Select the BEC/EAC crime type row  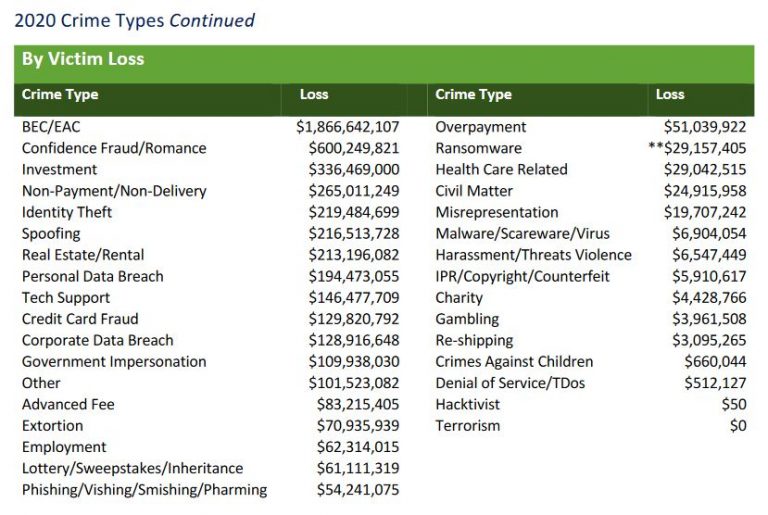pyautogui.click(x=50, y=127)
